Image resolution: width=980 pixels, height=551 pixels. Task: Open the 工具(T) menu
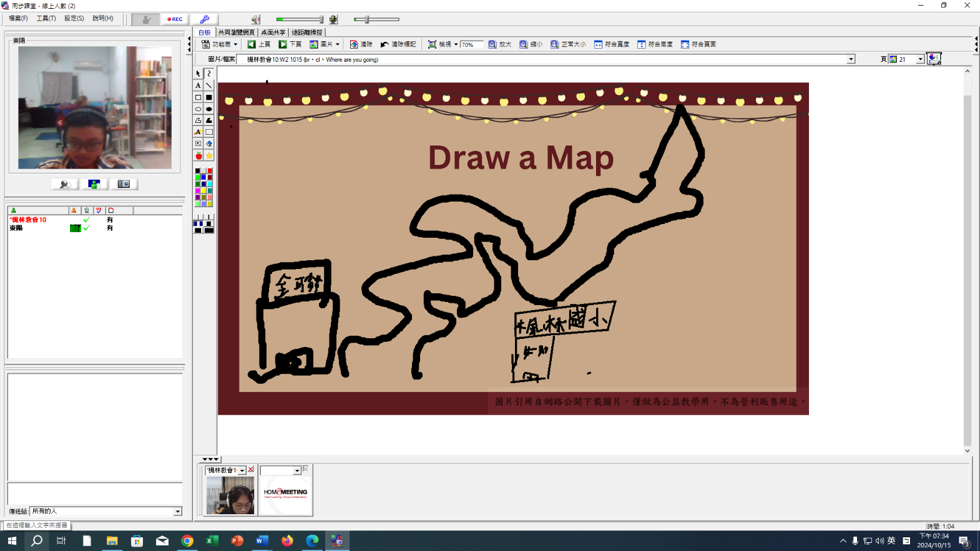pos(46,19)
